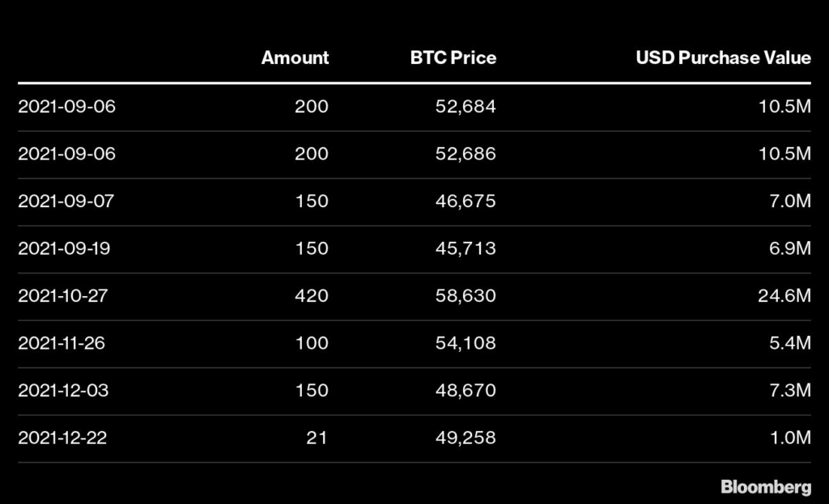Select the 2021-12-22 date cell

[62, 438]
